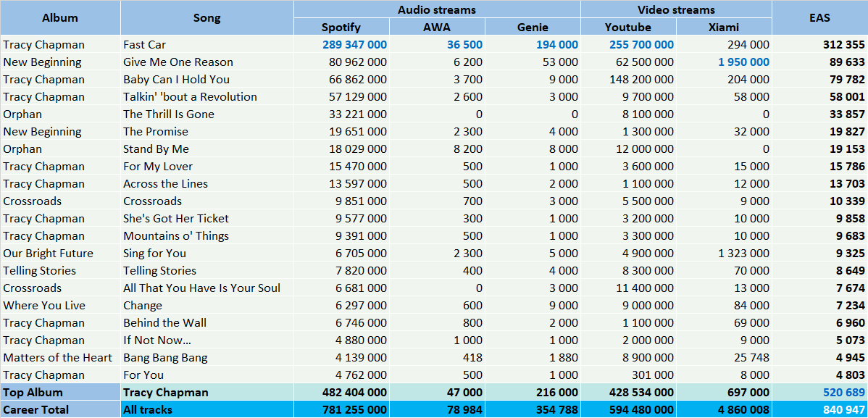
Task: Select the All tracks cell
Action: click(x=207, y=410)
